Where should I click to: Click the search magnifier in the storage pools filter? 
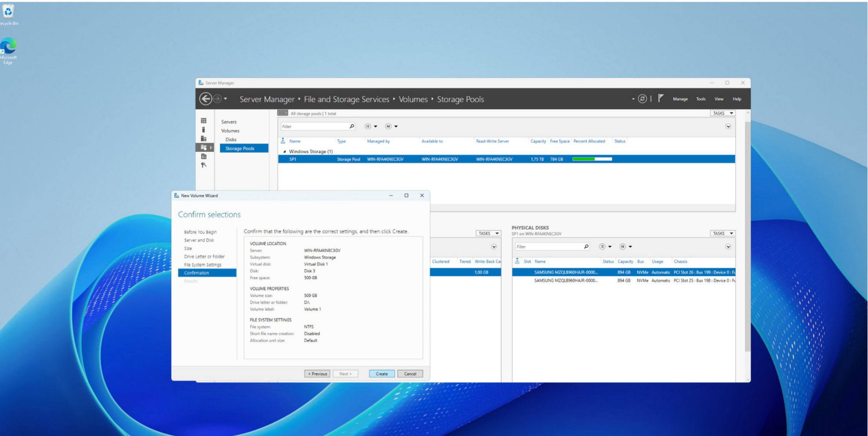tap(352, 127)
